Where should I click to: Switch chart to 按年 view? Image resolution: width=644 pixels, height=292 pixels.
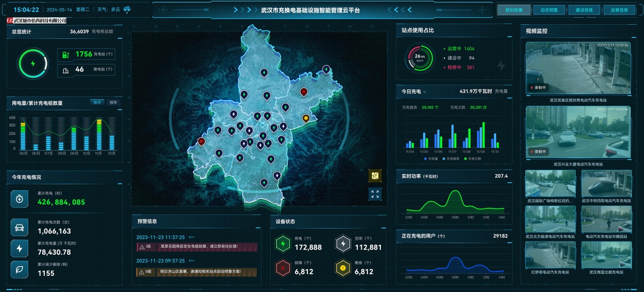tap(114, 103)
